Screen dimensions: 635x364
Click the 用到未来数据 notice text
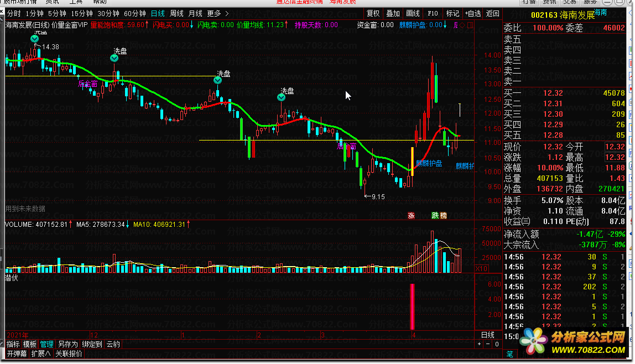(x=25, y=209)
